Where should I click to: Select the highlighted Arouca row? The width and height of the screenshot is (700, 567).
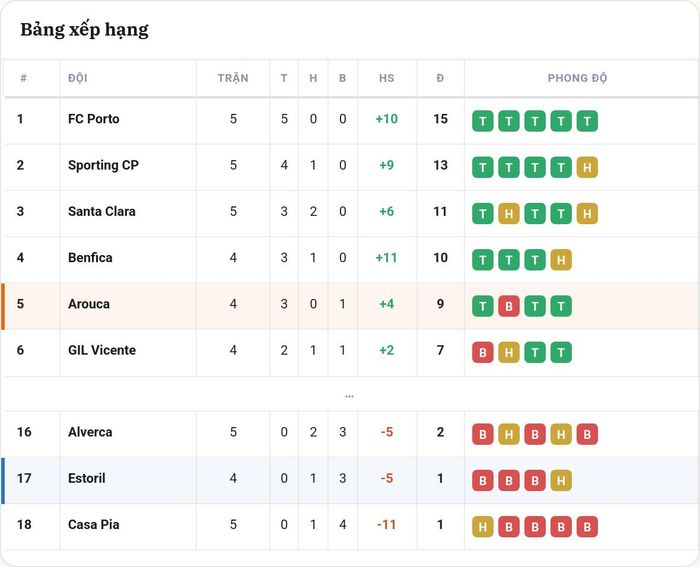coord(350,306)
